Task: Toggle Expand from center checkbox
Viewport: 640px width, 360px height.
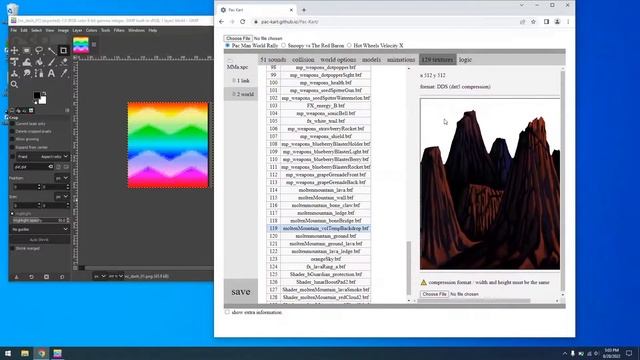Action: [x=12, y=147]
